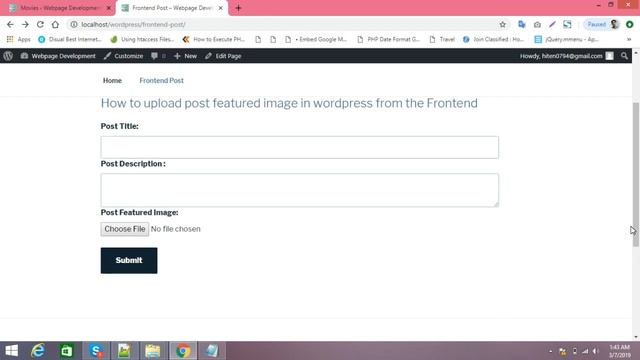This screenshot has height=360, width=640.
Task: Switch to the Movies browser tab
Action: [x=58, y=8]
